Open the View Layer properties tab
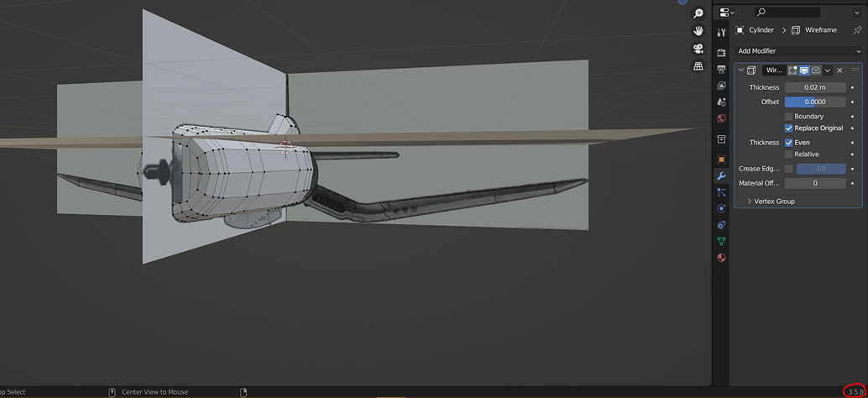Screen dimensions: 868x398 [721, 86]
